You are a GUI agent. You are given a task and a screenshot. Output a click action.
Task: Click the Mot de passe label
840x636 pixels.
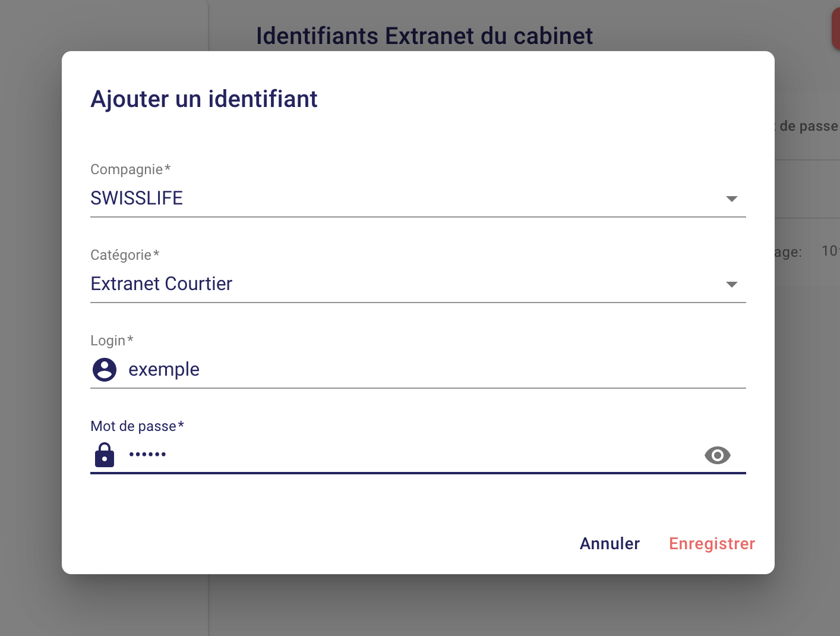pos(137,426)
